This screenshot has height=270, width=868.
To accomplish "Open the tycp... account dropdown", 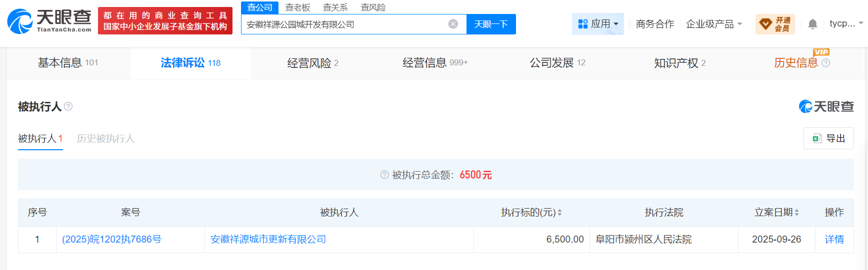I will [x=846, y=23].
